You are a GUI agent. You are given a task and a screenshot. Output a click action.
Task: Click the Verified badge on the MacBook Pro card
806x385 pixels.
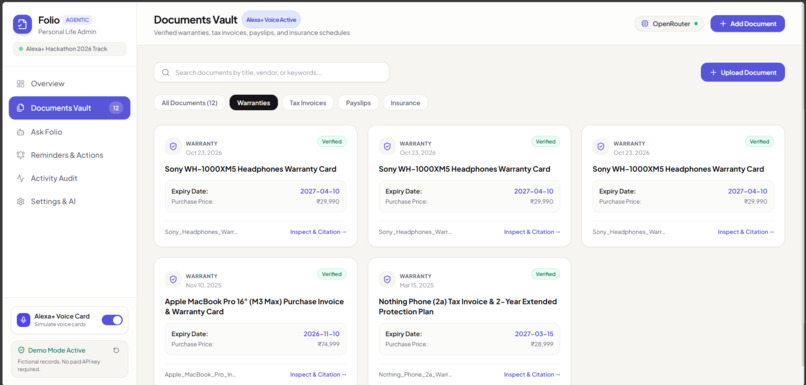[x=332, y=274]
